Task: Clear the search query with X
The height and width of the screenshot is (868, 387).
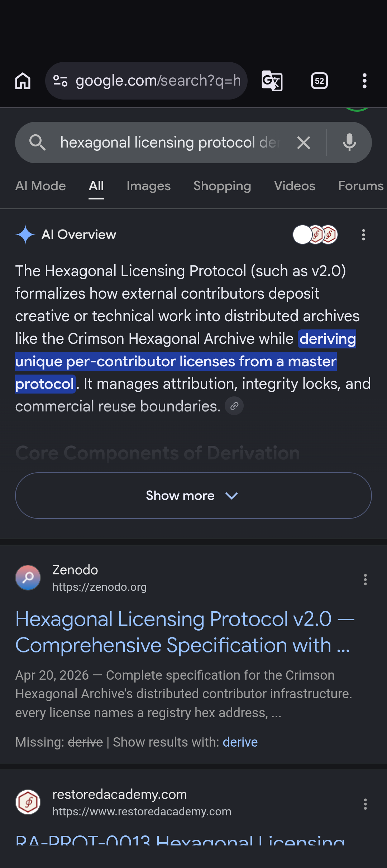Action: click(x=304, y=143)
